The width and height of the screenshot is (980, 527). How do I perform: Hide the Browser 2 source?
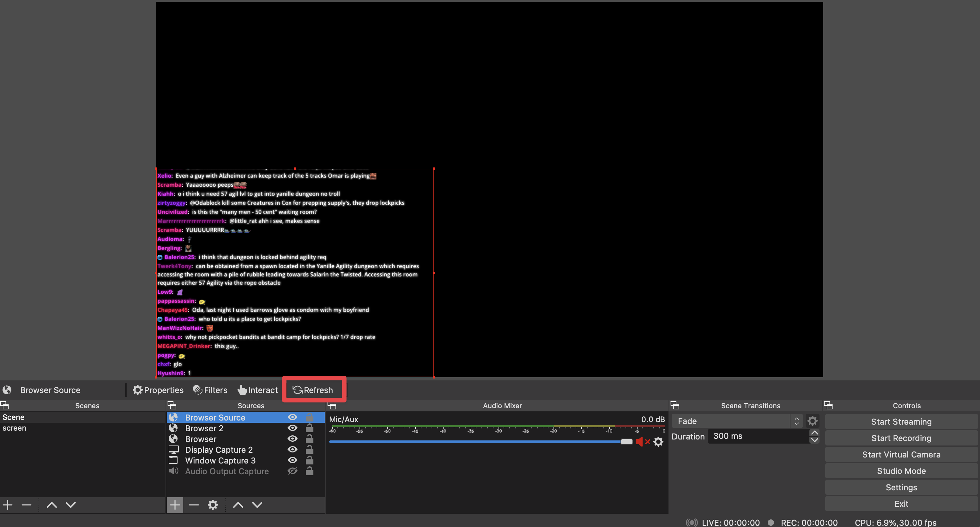point(292,428)
